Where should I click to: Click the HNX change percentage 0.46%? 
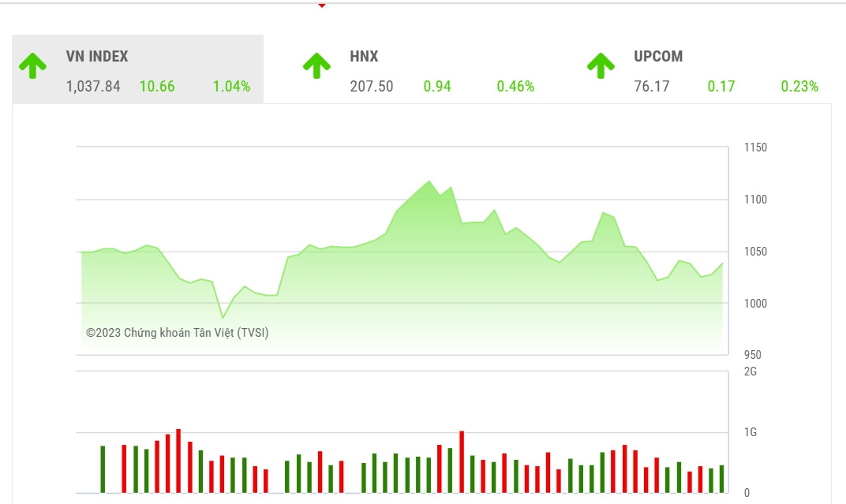515,86
